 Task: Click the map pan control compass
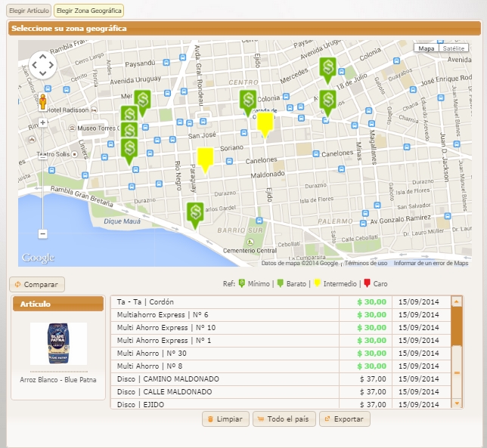[42, 66]
